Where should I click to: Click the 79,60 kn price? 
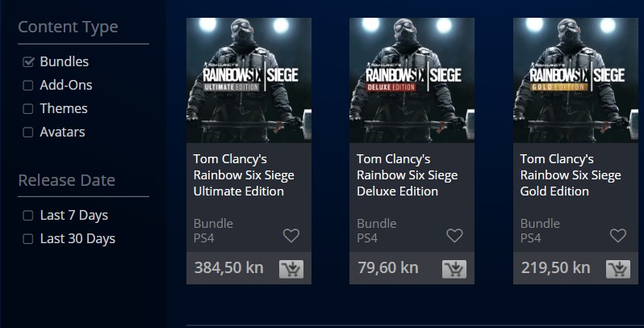point(387,268)
